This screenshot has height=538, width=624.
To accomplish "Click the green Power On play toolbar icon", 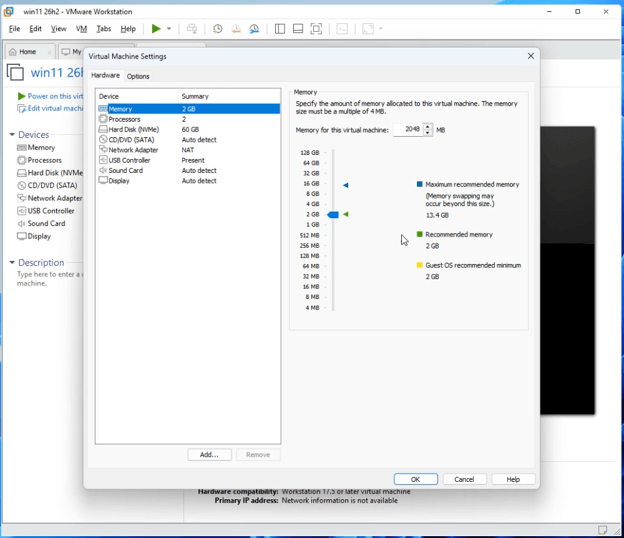I will click(156, 29).
